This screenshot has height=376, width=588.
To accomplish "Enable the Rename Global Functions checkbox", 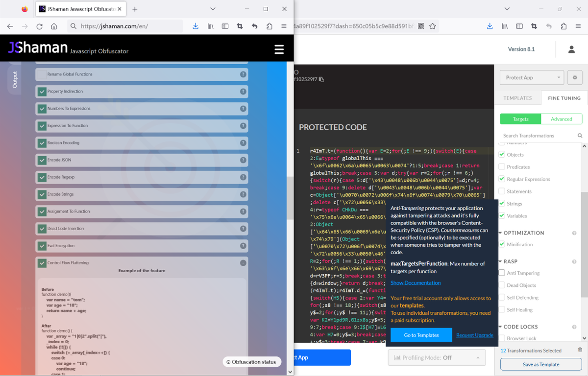I will [42, 74].
